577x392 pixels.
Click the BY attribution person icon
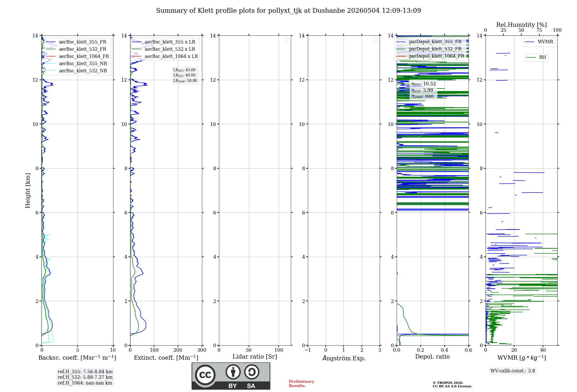tap(233, 372)
